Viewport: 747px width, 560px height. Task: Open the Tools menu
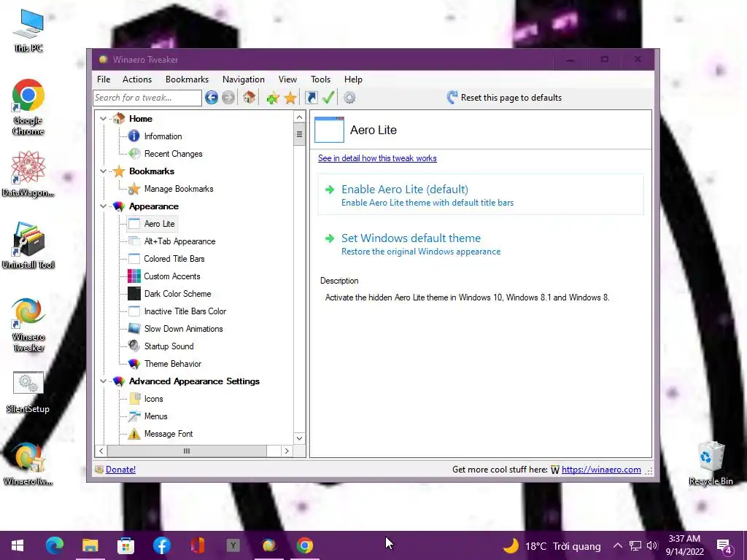[320, 79]
